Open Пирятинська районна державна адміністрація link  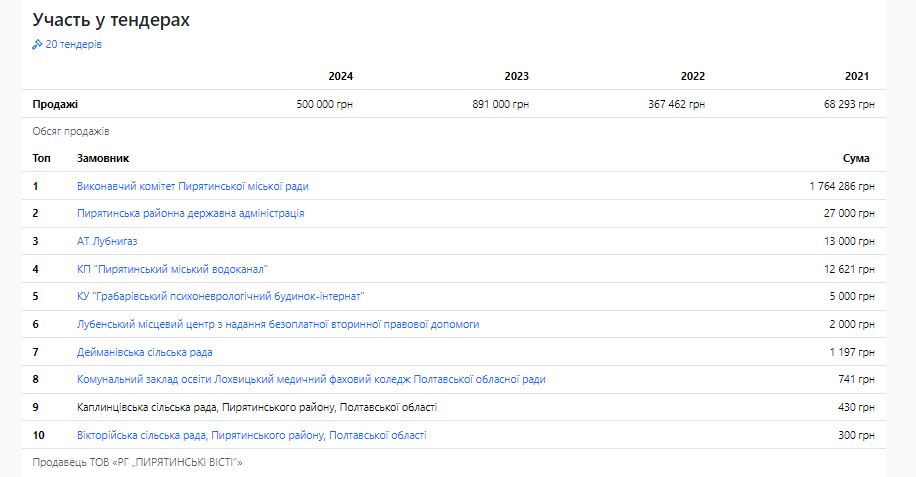(190, 214)
